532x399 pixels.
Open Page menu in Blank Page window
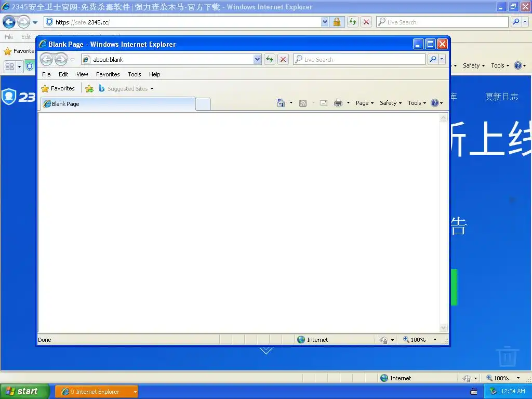pyautogui.click(x=365, y=103)
